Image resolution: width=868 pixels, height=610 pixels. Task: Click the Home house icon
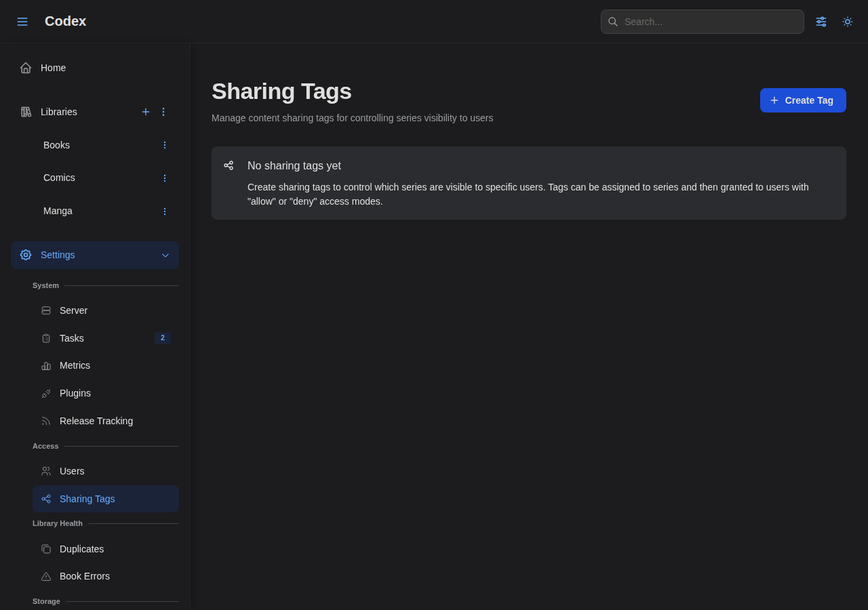tap(26, 68)
